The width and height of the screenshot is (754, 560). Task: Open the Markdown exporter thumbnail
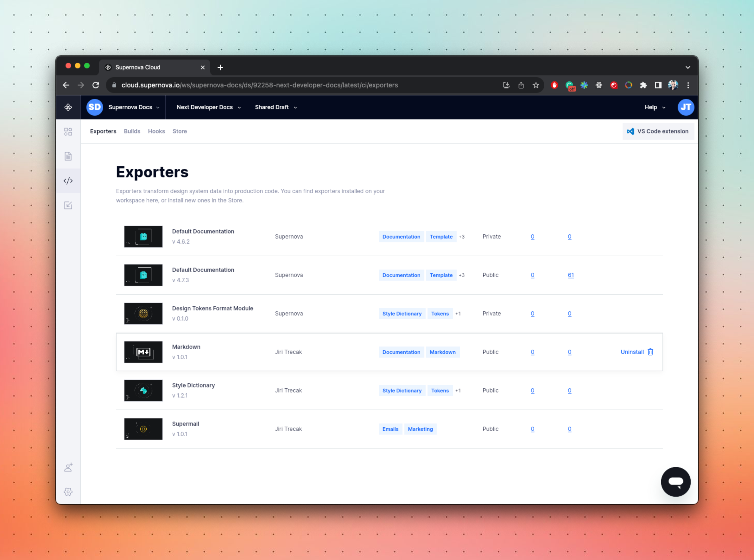143,352
